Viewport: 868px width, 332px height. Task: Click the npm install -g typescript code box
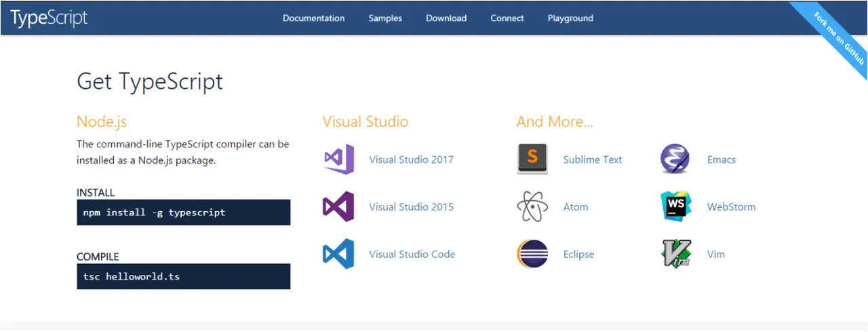(x=184, y=212)
